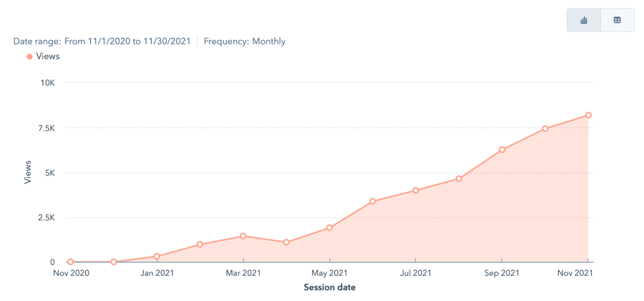
Task: Click the 5K axis label
Action: pyautogui.click(x=50, y=173)
